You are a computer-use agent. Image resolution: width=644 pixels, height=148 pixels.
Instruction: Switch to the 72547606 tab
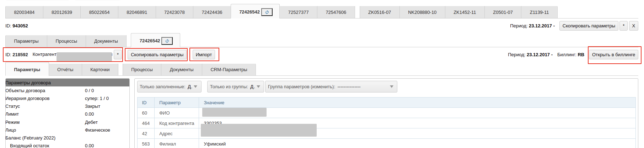click(336, 12)
